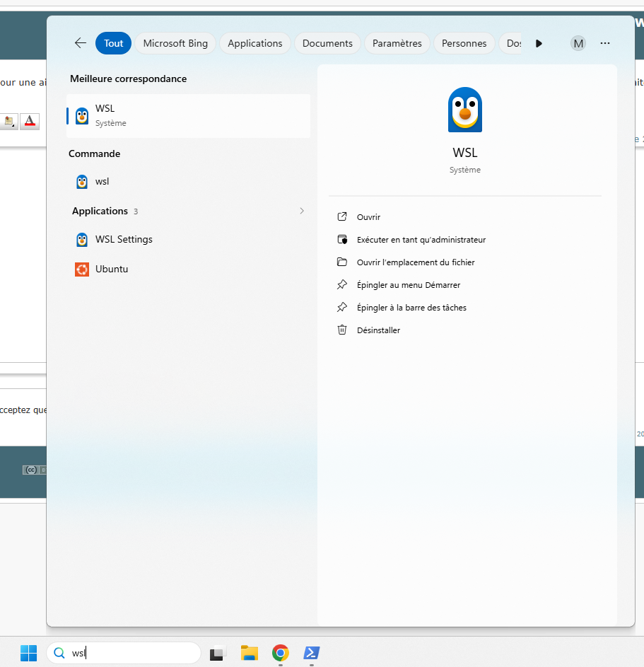Open WSL Settings app result
The image size is (644, 667).
tap(188, 240)
